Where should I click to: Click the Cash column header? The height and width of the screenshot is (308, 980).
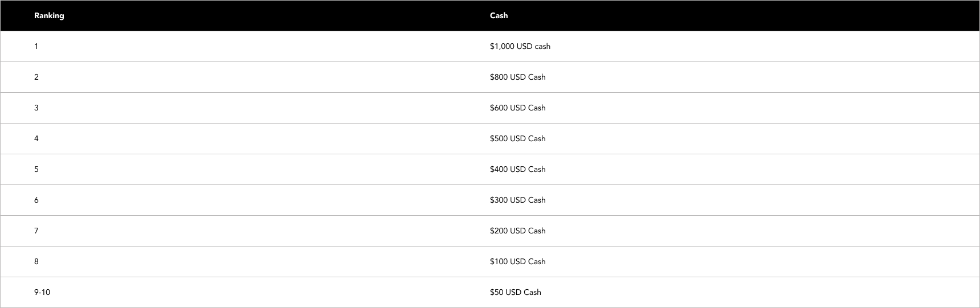499,15
